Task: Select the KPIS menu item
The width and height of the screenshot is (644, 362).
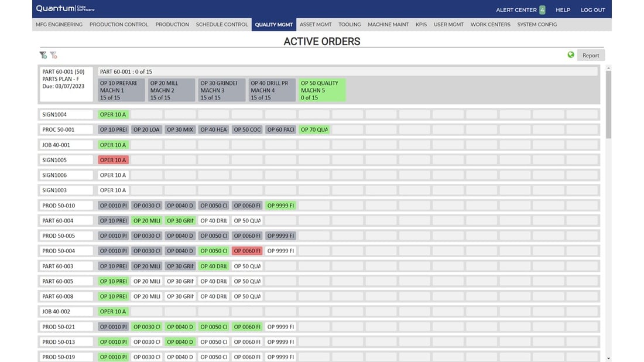Action: click(x=422, y=24)
